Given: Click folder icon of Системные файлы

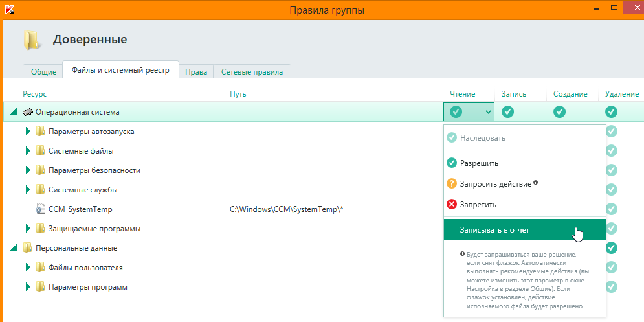Looking at the screenshot, I should click(40, 151).
